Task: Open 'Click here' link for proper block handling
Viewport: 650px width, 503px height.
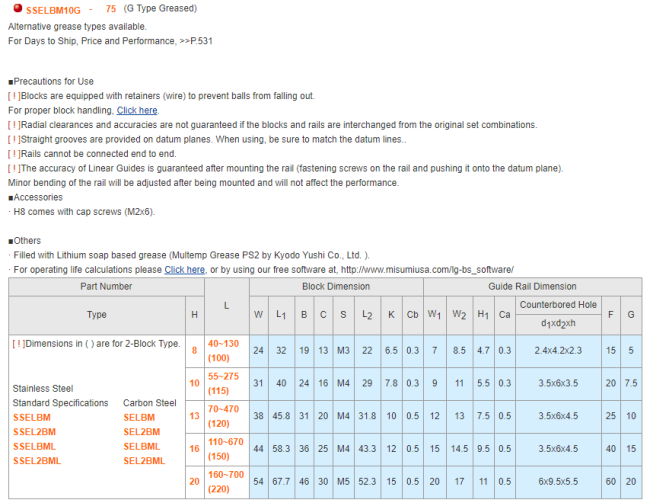Action: coord(137,110)
